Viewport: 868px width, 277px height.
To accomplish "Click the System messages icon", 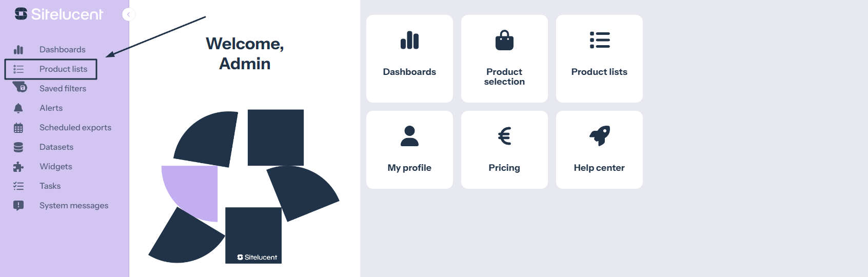I will point(18,206).
